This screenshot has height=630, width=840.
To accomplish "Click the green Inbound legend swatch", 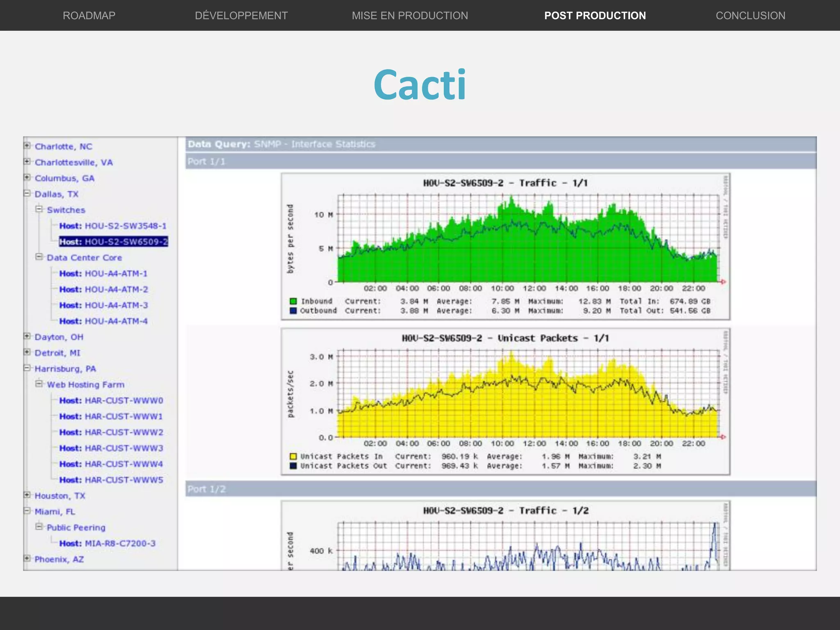I will tap(293, 301).
